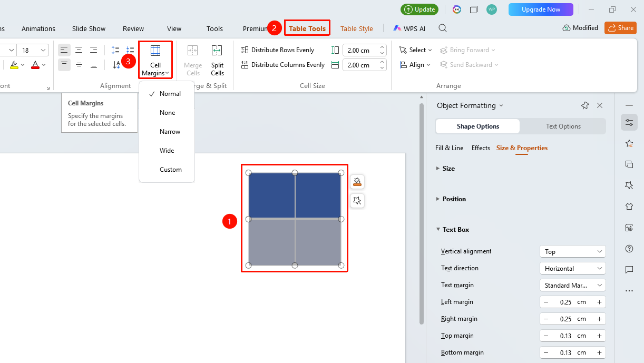
Task: Collapse the Text Box section
Action: 438,230
